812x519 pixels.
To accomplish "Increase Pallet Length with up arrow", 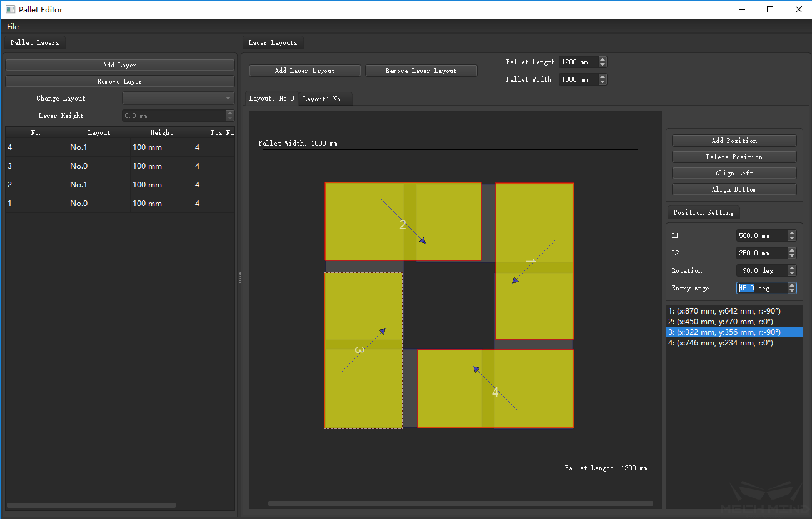I will 603,59.
